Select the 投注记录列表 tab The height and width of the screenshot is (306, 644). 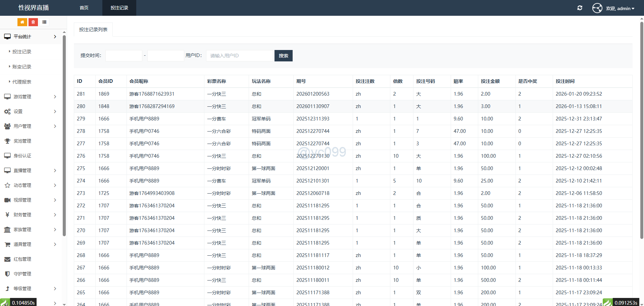tap(93, 30)
